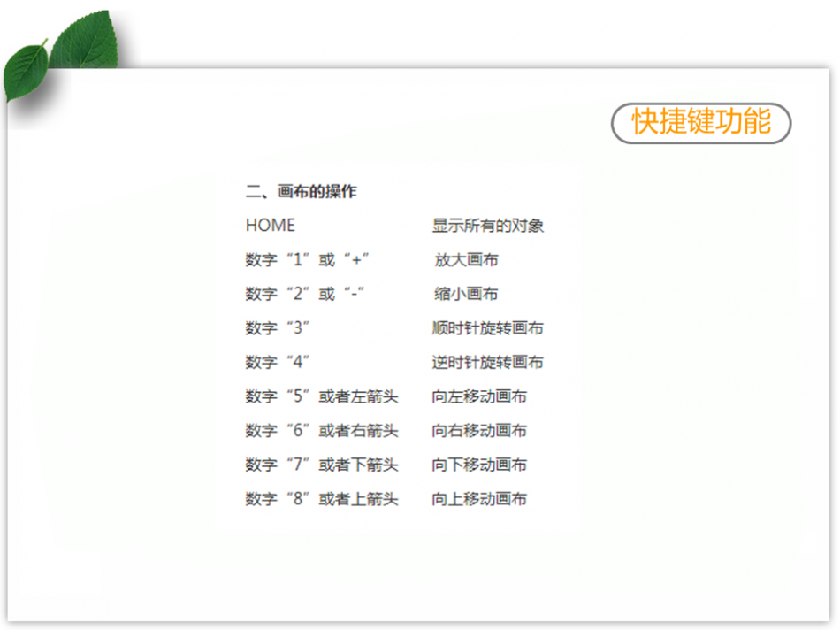840x630 pixels.
Task: Click the 数字"5"或者左箭头 shortcut text
Action: 322,396
